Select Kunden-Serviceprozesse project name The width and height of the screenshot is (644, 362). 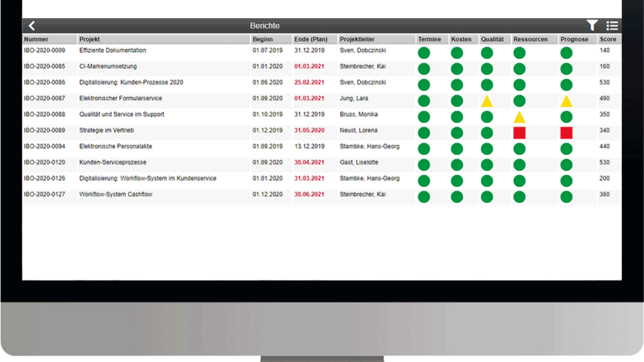(112, 162)
